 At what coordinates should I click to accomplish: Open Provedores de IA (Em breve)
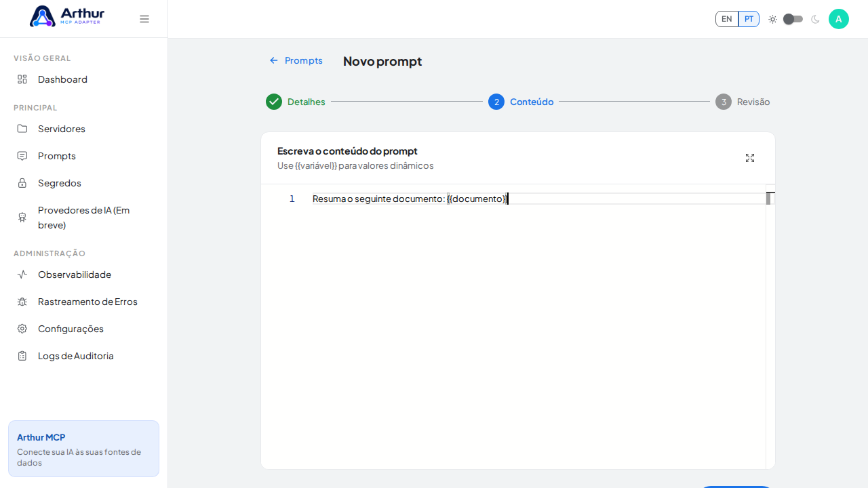[83, 218]
